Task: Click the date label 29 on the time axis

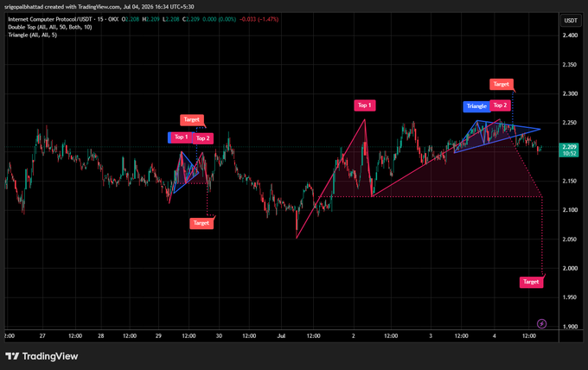Action: [158, 336]
